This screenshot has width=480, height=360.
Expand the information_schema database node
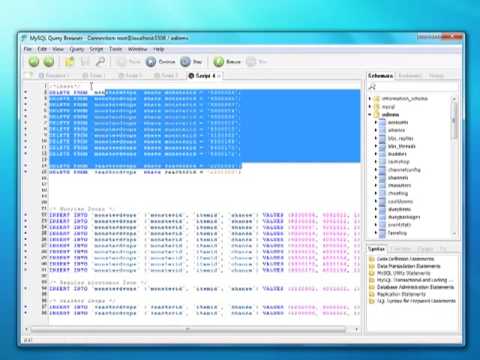(x=370, y=99)
